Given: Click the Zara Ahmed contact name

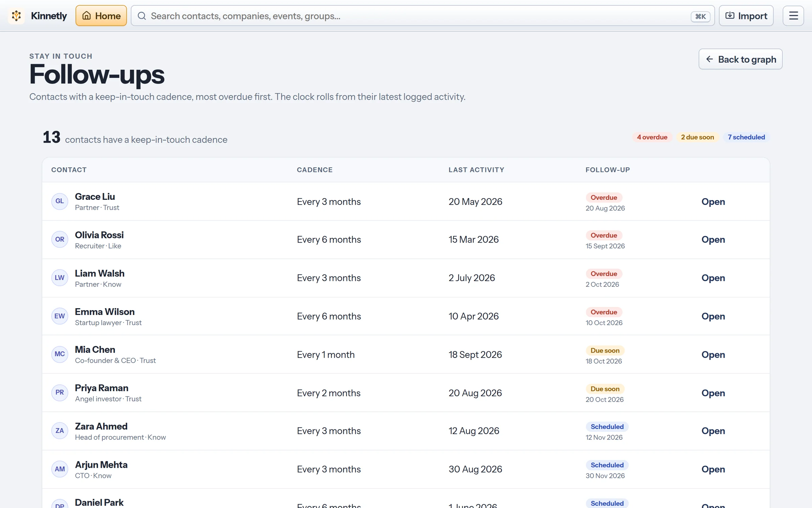Looking at the screenshot, I should (101, 426).
